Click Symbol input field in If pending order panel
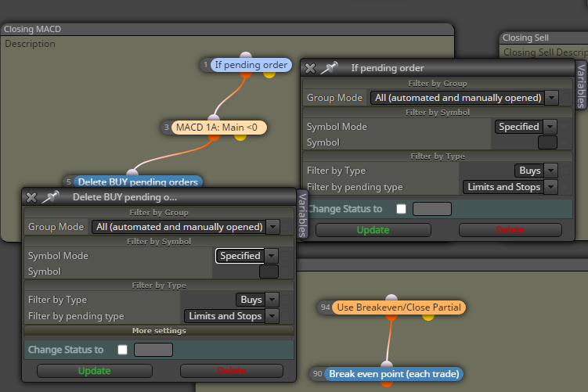 pyautogui.click(x=547, y=142)
